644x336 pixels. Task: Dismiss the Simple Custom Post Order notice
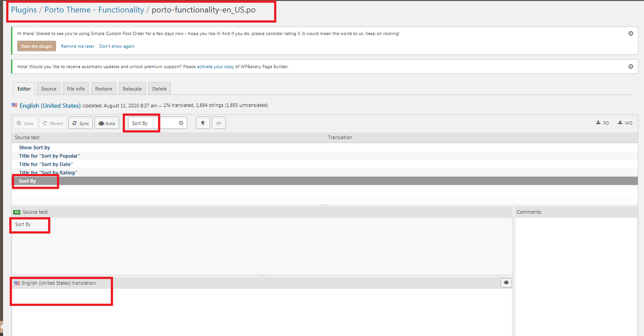pyautogui.click(x=630, y=34)
